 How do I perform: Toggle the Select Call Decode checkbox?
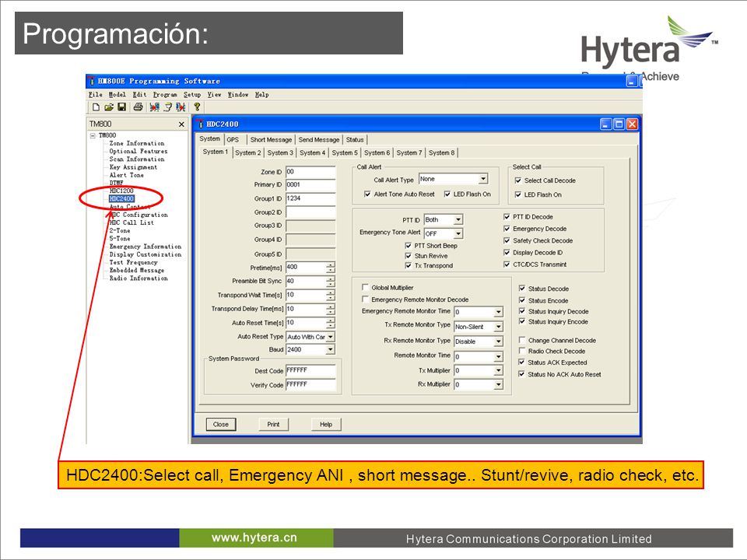tap(518, 180)
